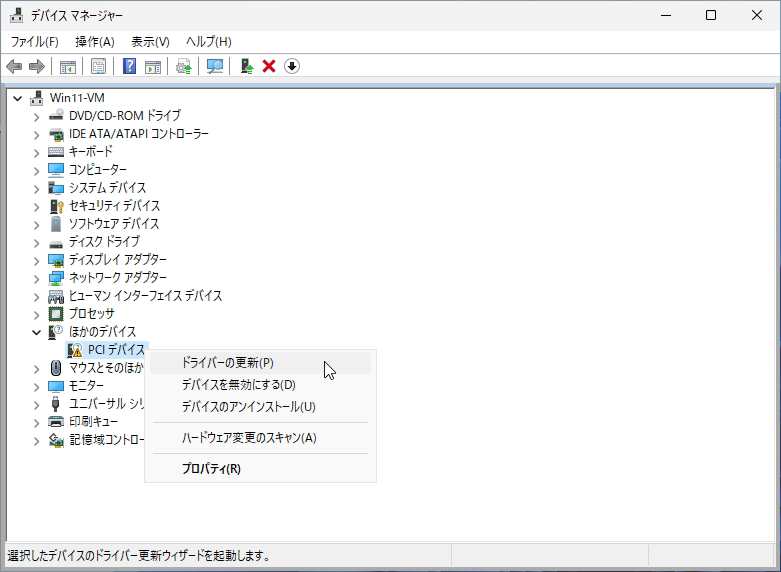Open the Properties toolbar icon

click(98, 66)
